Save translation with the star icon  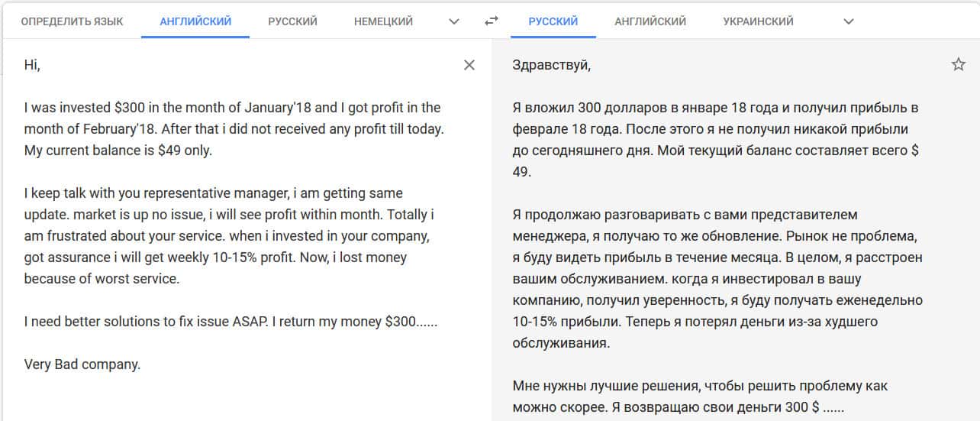[959, 65]
